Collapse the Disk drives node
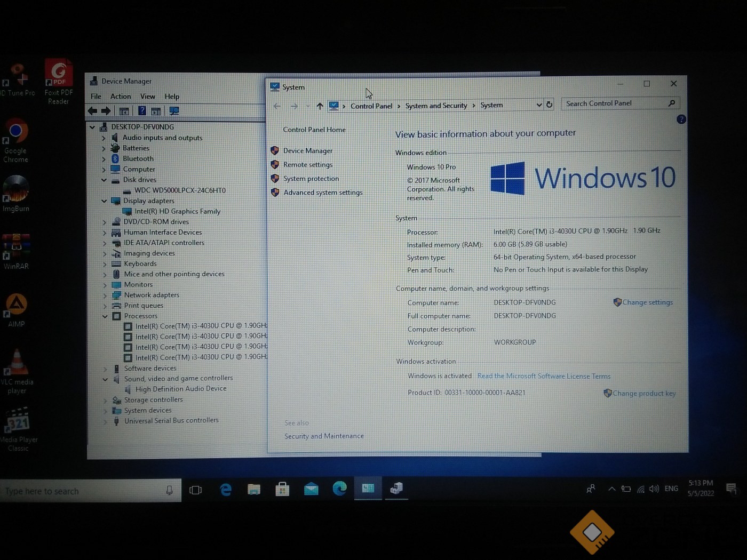Screen dimensions: 747x560 click(104, 180)
